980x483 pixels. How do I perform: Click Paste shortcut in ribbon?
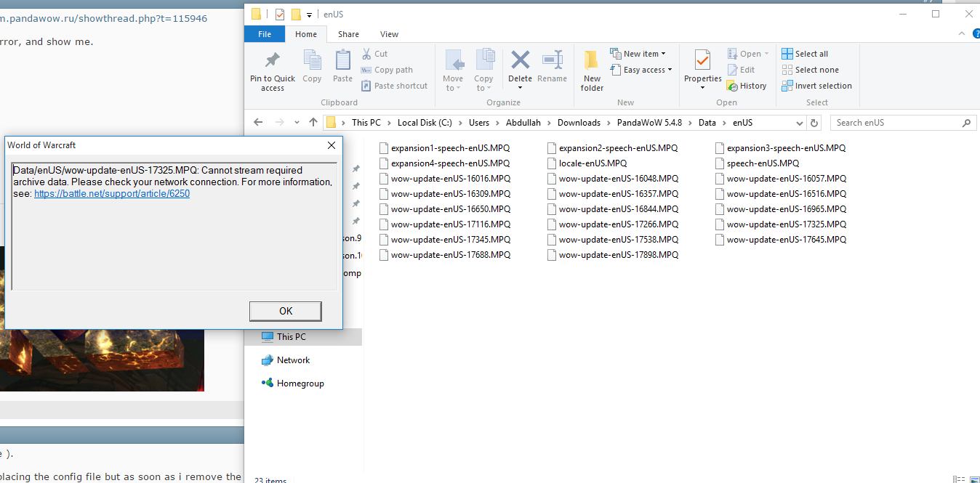[x=394, y=86]
